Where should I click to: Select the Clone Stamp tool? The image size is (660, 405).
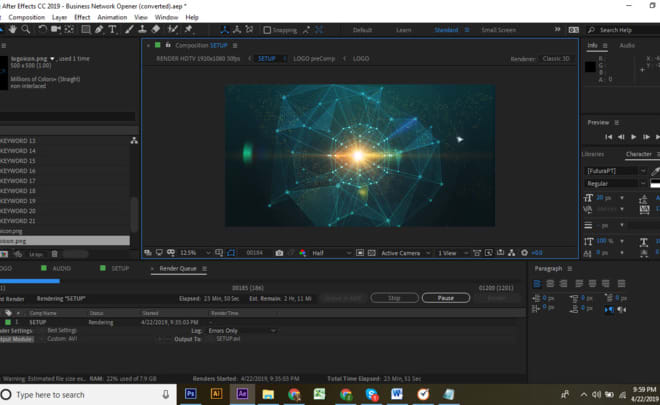[x=143, y=29]
